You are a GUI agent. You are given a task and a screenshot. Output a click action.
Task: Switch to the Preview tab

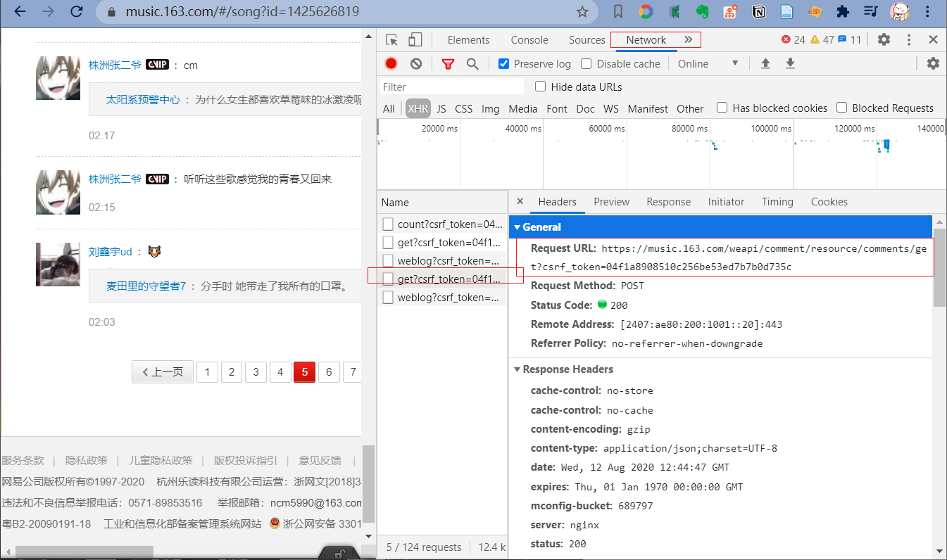(x=611, y=202)
